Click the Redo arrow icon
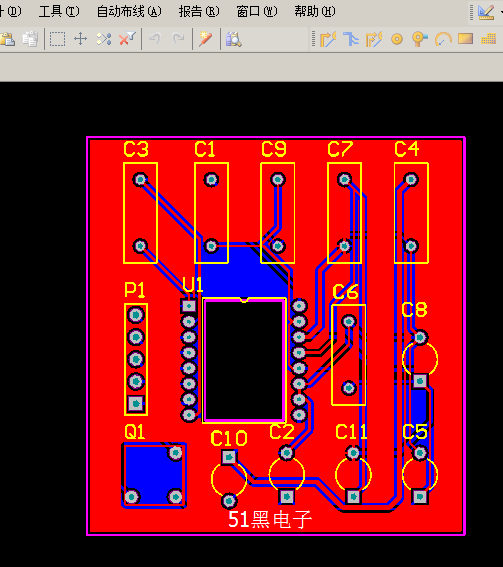 coord(178,39)
